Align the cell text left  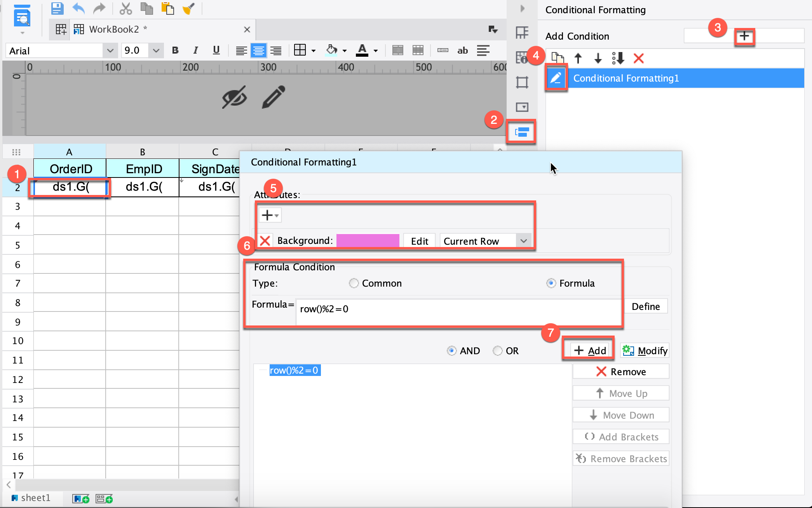click(x=241, y=50)
